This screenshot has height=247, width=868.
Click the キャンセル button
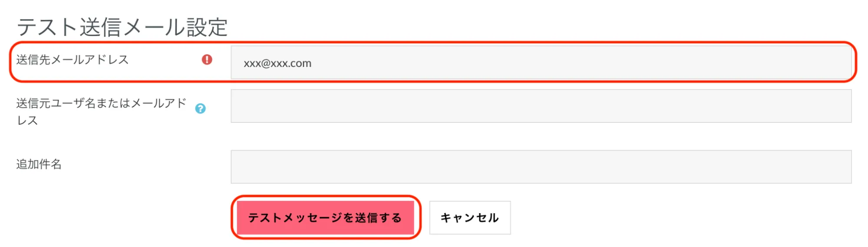click(469, 217)
